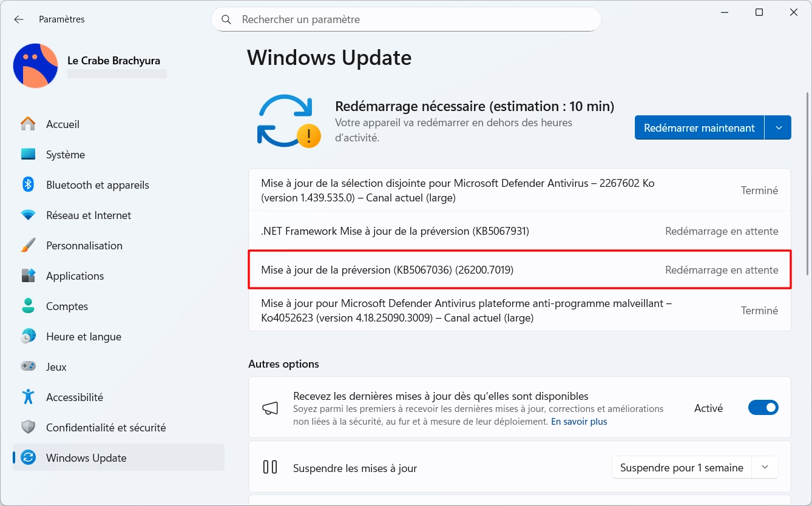Click the Bluetooth et appareils icon
812x506 pixels.
[x=28, y=184]
